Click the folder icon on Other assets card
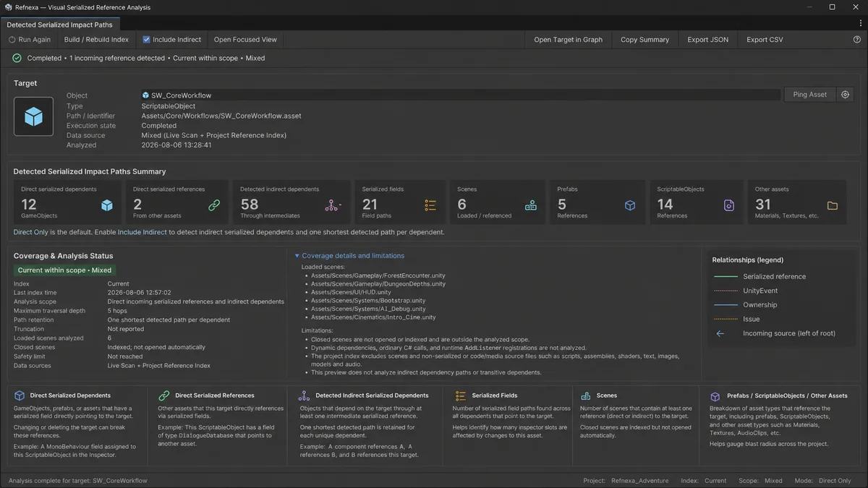This screenshot has height=488, width=868. coord(833,205)
